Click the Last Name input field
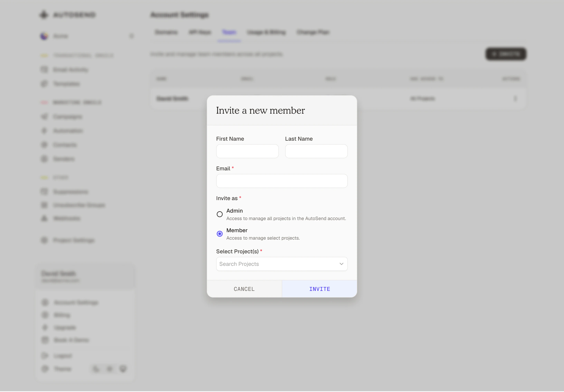The width and height of the screenshot is (564, 392). point(316,151)
